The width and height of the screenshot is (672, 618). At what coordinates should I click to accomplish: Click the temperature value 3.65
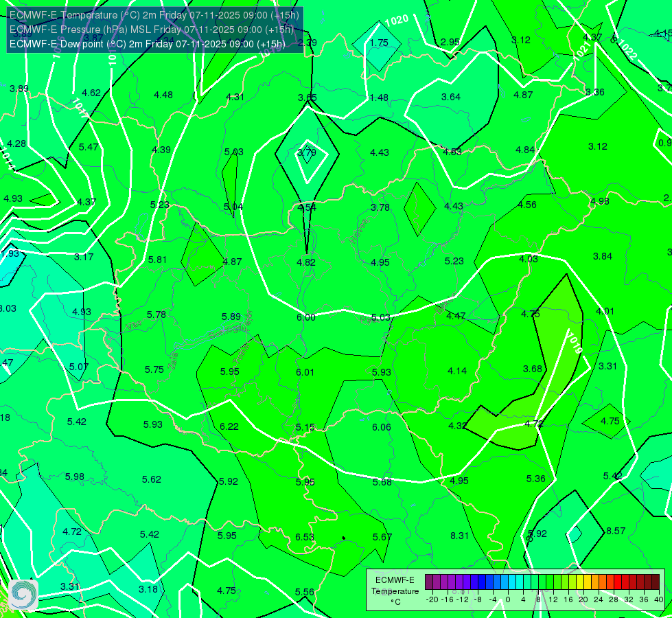pyautogui.click(x=308, y=98)
